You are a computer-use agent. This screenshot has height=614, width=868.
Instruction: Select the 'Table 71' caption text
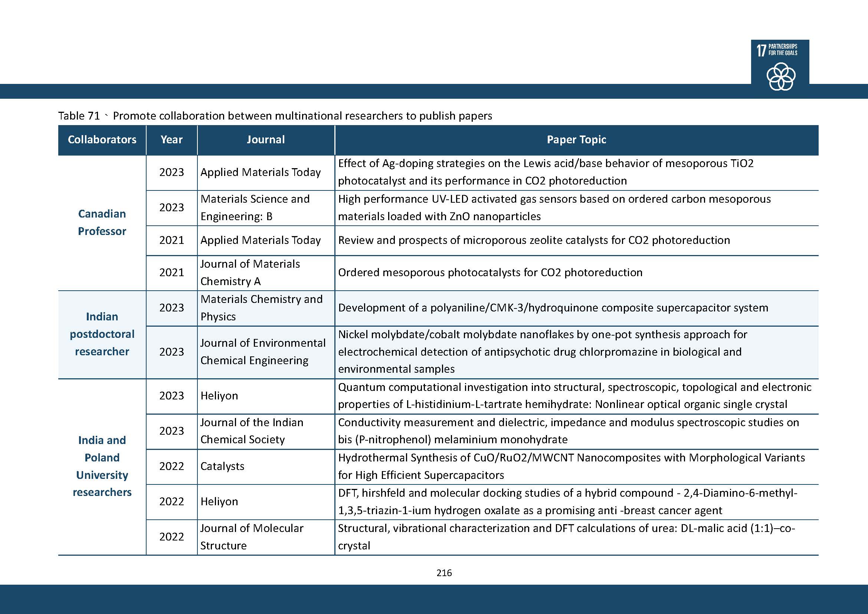pyautogui.click(x=275, y=116)
